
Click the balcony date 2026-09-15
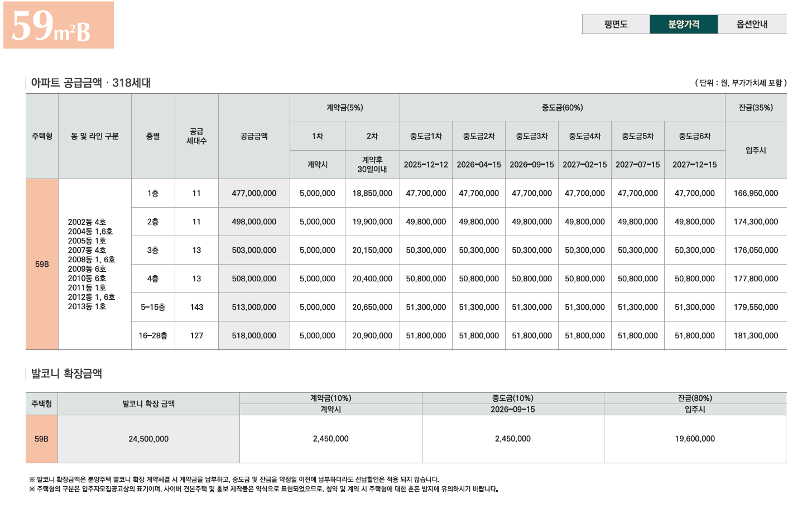pos(513,409)
